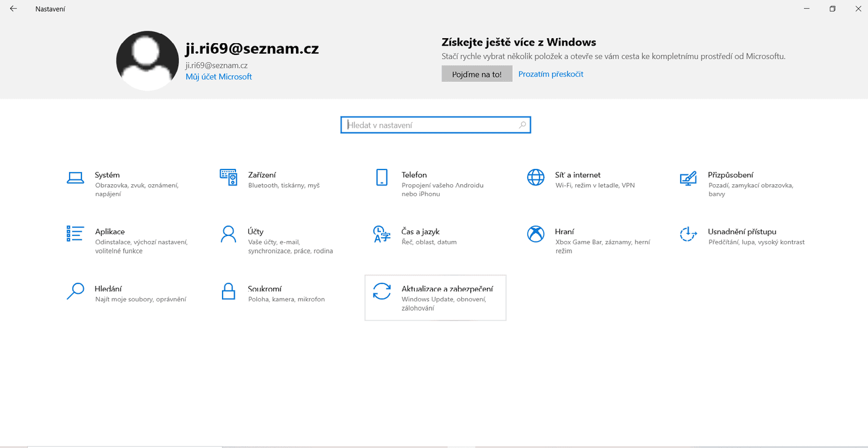
Task: Click 'Najít moje soubory, oprávnění' description
Action: 141,299
